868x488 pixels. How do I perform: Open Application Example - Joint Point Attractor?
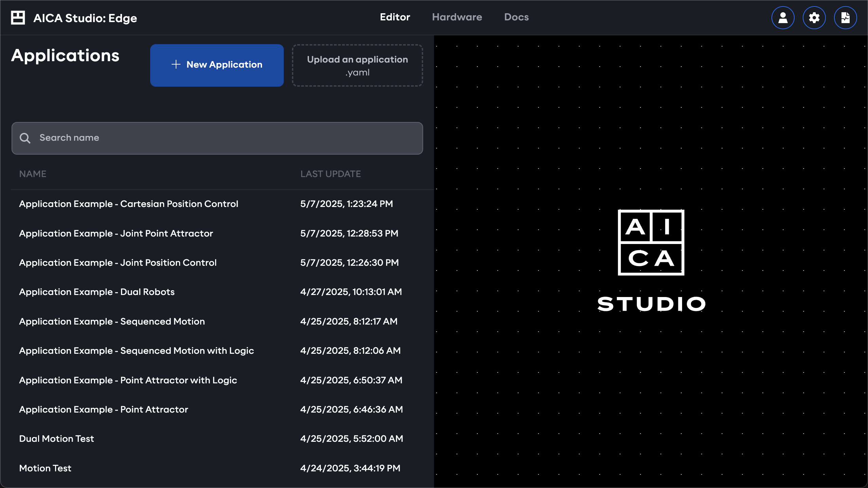click(116, 233)
